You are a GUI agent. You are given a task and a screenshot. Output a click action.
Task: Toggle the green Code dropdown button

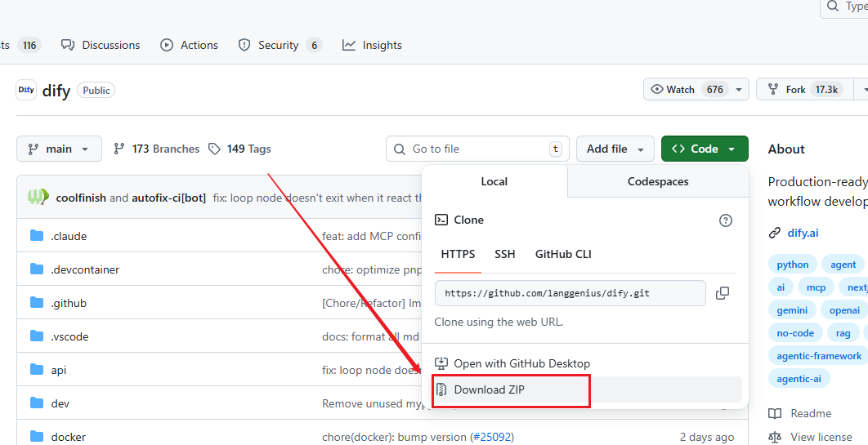point(705,149)
